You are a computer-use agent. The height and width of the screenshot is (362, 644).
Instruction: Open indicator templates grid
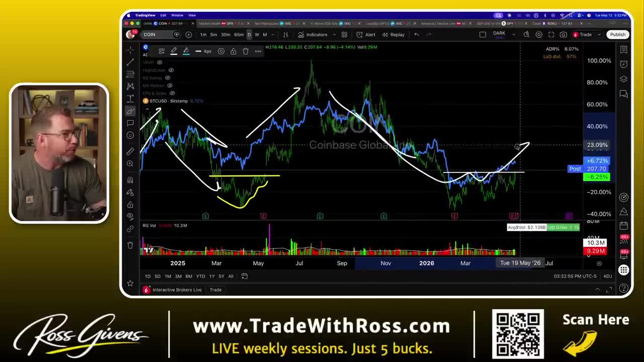pyautogui.click(x=345, y=35)
